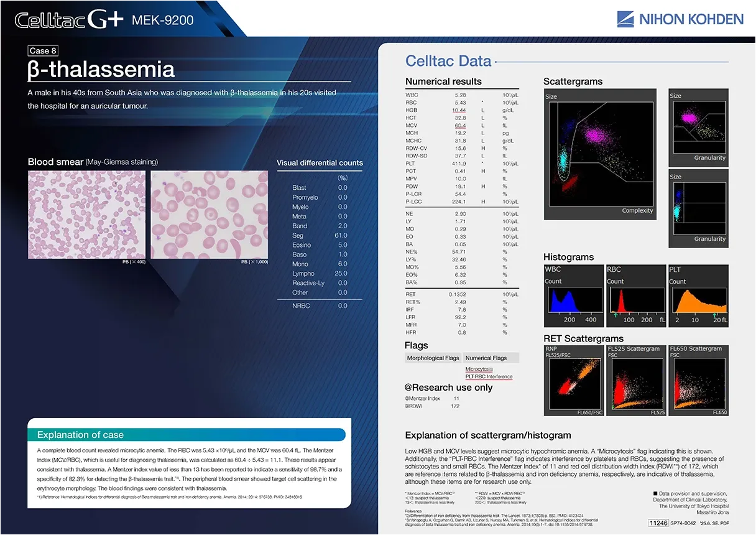Open the orange PLT histogram
756x535 pixels.
coord(698,296)
